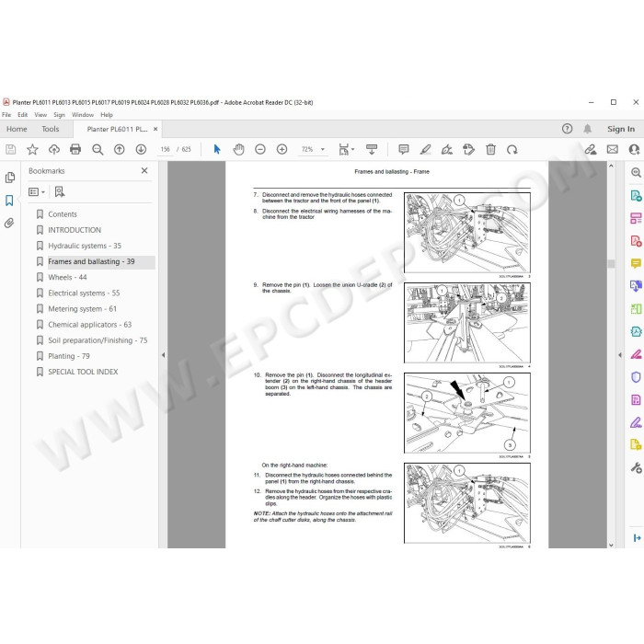
Task: Click the vertical scrollbar thumb
Action: coord(611,264)
